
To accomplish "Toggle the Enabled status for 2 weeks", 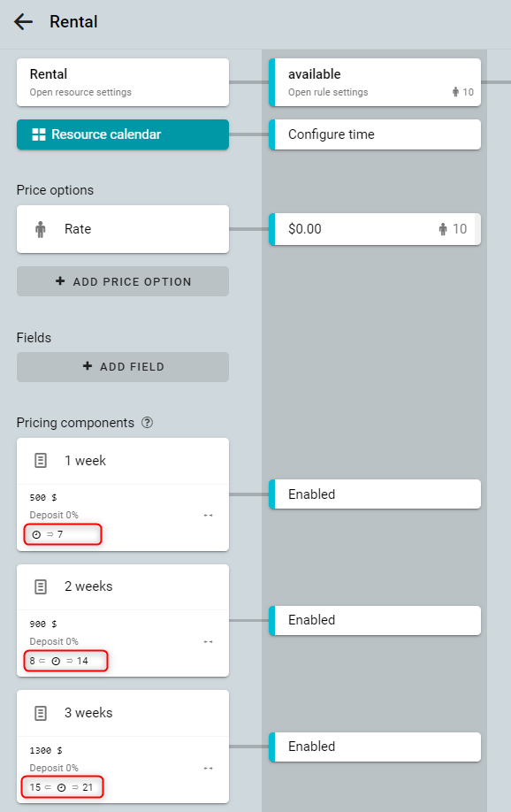I will point(375,620).
